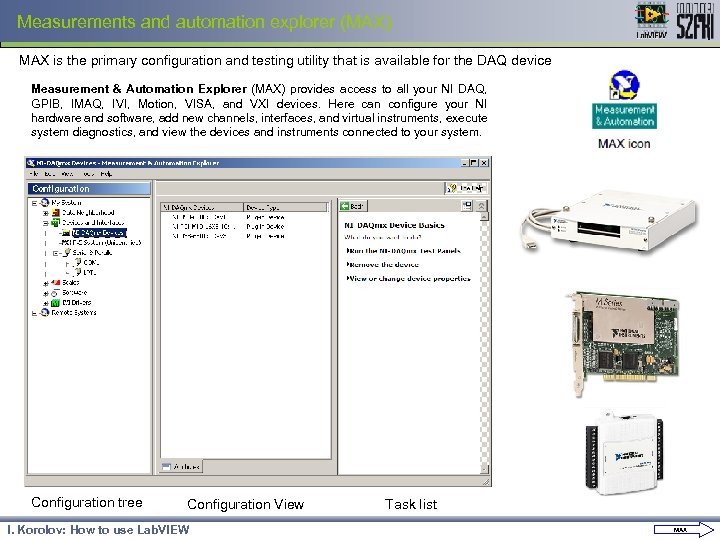Image resolution: width=720 pixels, height=540 pixels.
Task: Expand the Data Neighborhood node
Action: (x=45, y=213)
